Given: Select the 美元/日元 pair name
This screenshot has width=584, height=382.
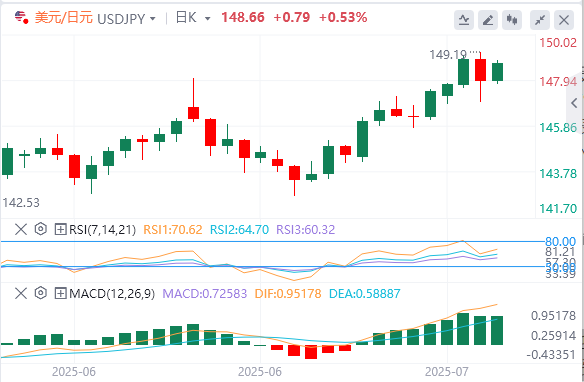Looking at the screenshot, I should (63, 17).
